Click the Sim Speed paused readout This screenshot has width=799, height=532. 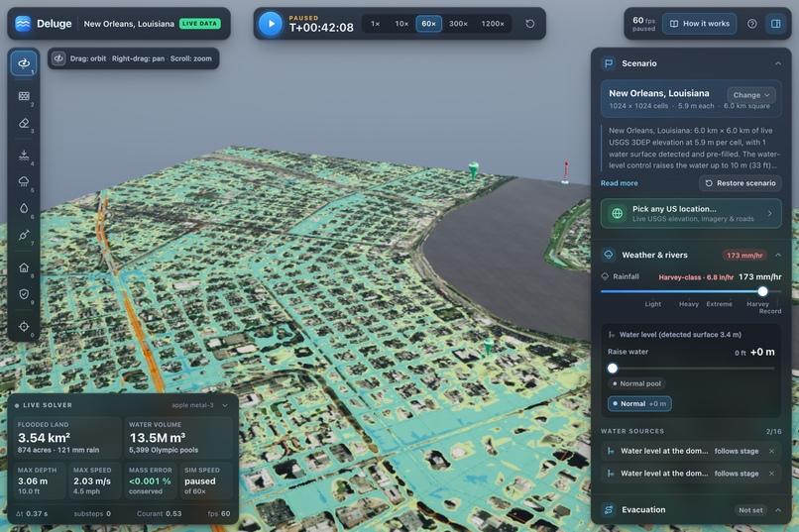[x=206, y=480]
